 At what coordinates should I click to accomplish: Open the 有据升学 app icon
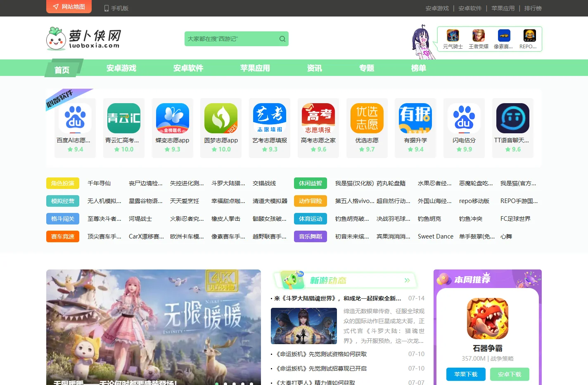[x=415, y=118]
